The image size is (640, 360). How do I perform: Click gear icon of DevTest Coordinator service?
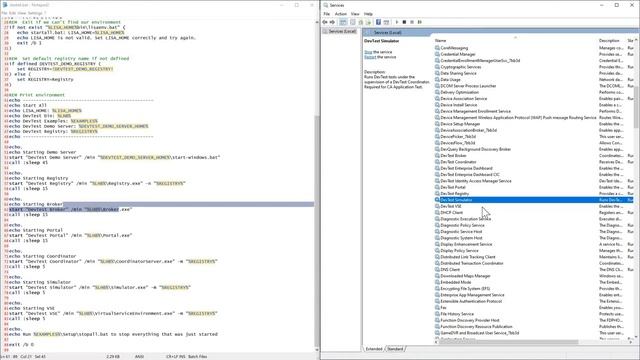point(437,162)
